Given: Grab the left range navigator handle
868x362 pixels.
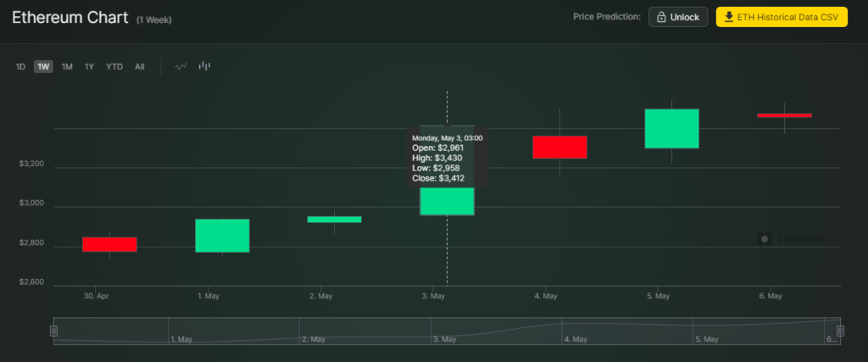Looking at the screenshot, I should tap(53, 331).
